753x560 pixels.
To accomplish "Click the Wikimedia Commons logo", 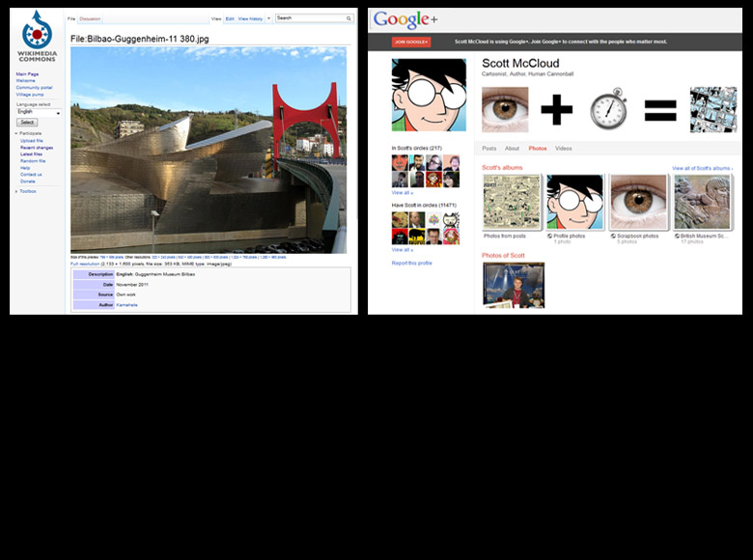I will tap(38, 38).
